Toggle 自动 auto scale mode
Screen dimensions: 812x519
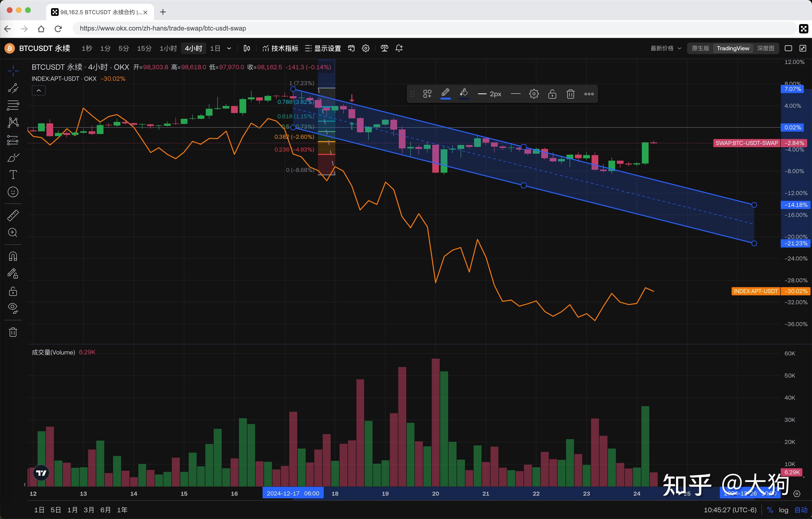click(x=801, y=510)
